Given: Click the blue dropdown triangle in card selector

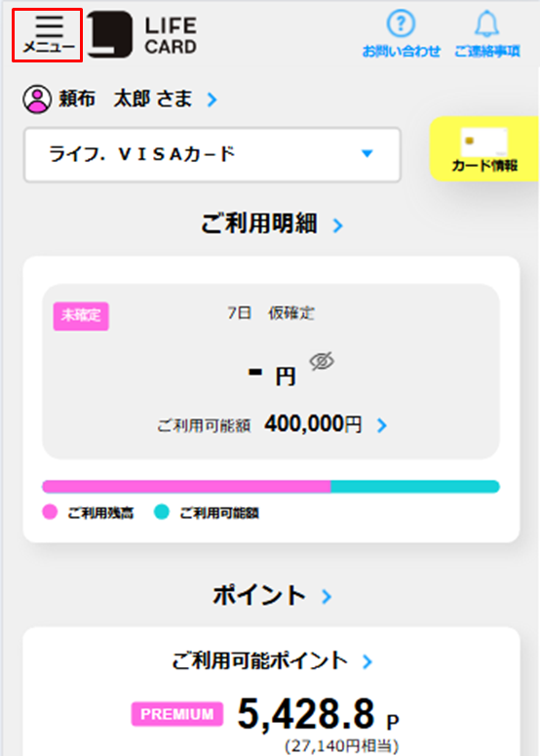Looking at the screenshot, I should point(367,154).
